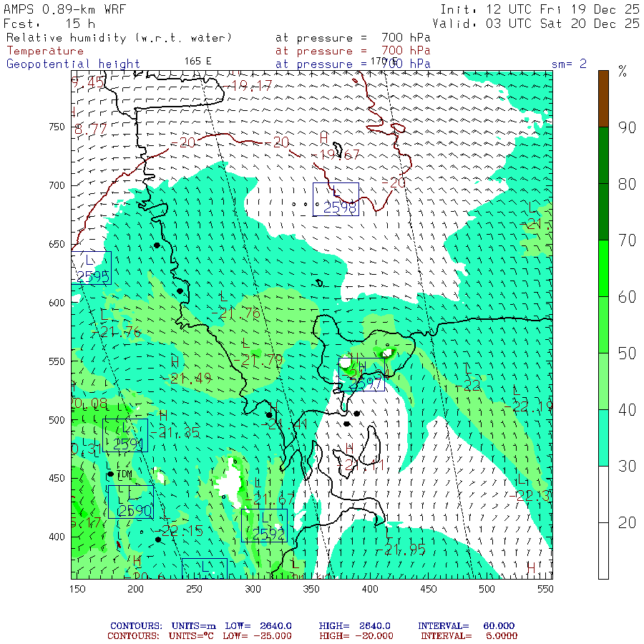Click the "20" color bar label
The width and height of the screenshot is (644, 644).
(627, 523)
